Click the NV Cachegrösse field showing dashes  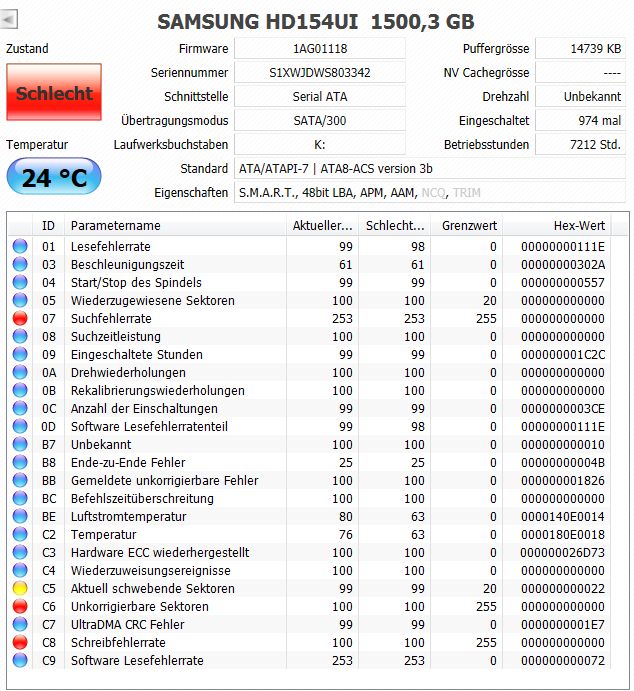point(580,72)
